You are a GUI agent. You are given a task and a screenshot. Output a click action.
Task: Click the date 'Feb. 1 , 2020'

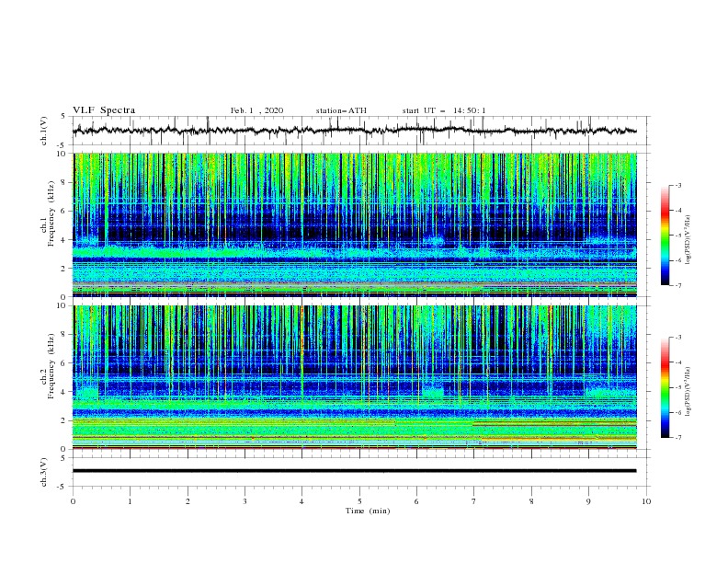coord(256,110)
